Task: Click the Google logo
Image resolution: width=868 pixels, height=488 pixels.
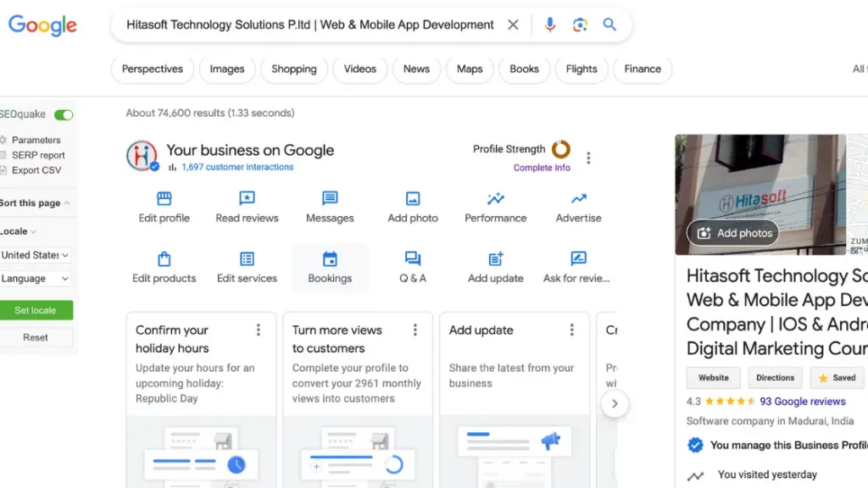Action: click(42, 25)
